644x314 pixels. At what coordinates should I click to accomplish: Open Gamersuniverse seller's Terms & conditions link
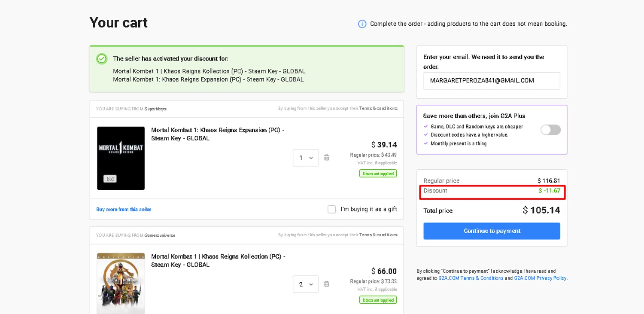coord(378,235)
